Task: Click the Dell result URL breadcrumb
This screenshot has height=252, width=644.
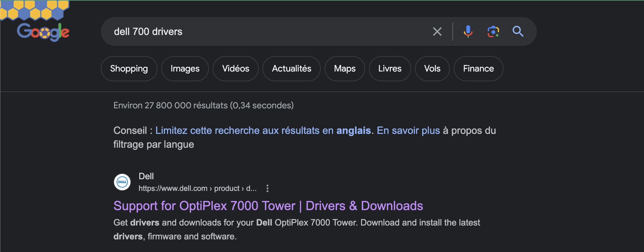Action: point(198,188)
